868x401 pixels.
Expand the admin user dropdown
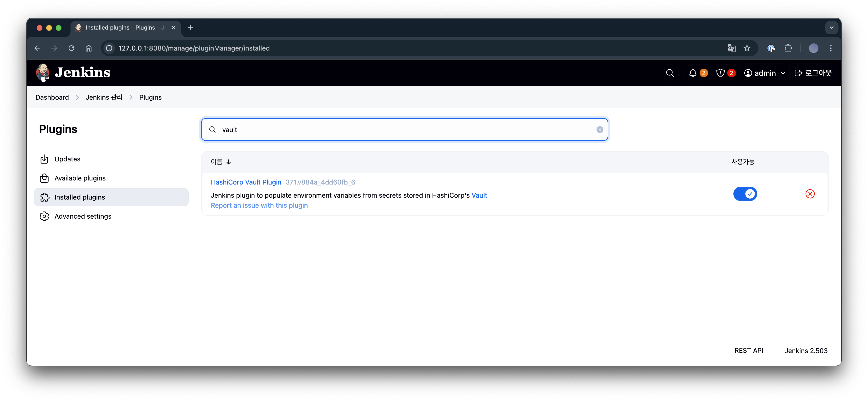(783, 73)
